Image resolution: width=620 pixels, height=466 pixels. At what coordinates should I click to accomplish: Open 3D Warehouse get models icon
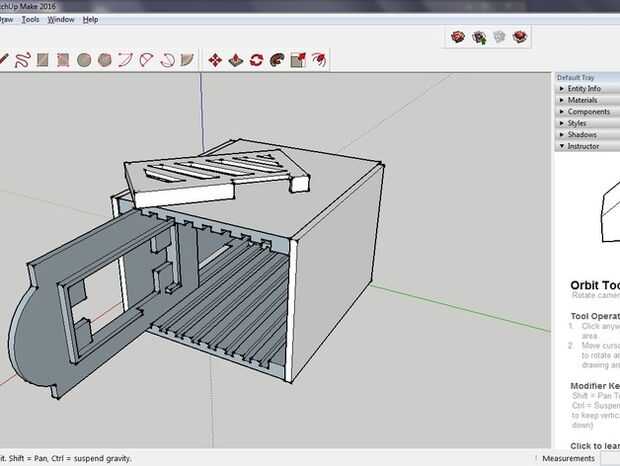[x=458, y=37]
